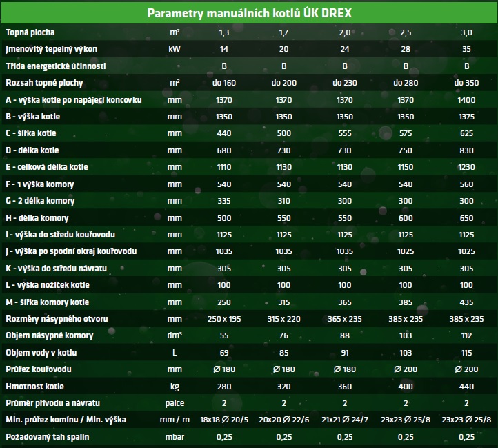Select 'I - výška do středu kouřovodu' label
This screenshot has width=498, height=448.
pos(60,235)
